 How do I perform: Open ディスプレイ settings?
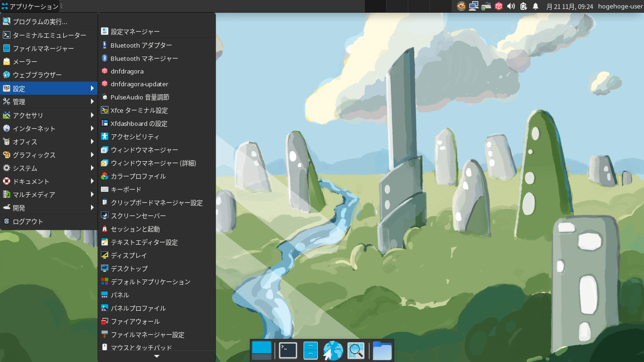point(157,255)
